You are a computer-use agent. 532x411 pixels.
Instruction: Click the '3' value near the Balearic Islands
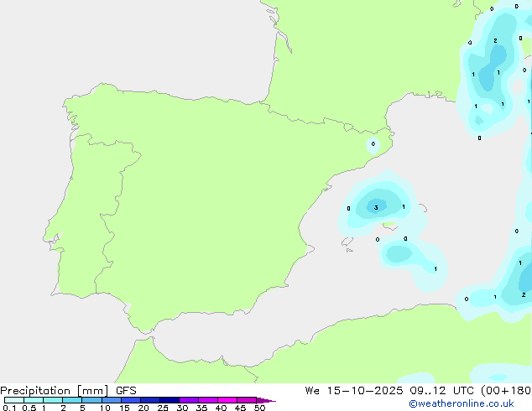[376, 207]
